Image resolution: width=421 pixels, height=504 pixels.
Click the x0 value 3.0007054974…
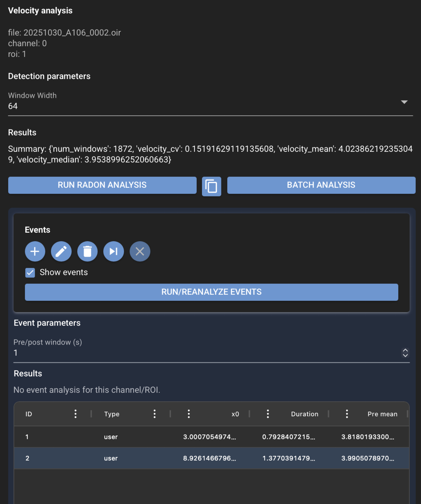209,437
